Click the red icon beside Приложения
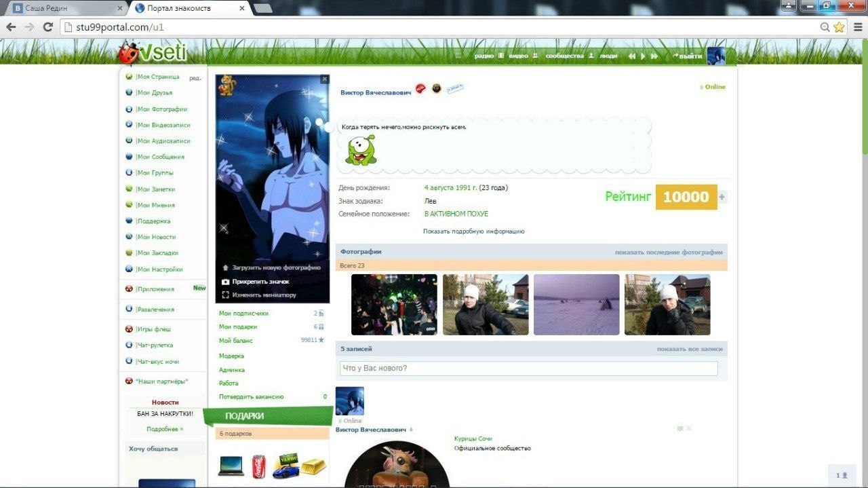 tap(130, 289)
